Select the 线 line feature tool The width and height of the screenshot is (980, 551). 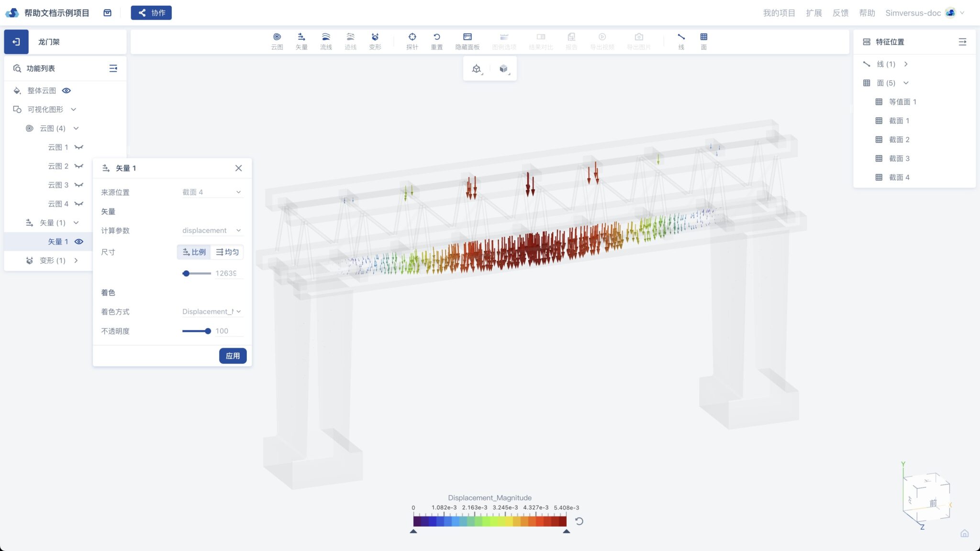tap(681, 37)
